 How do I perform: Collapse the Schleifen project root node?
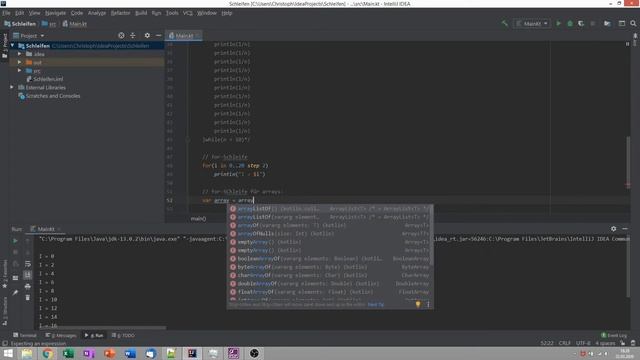[x=12, y=46]
